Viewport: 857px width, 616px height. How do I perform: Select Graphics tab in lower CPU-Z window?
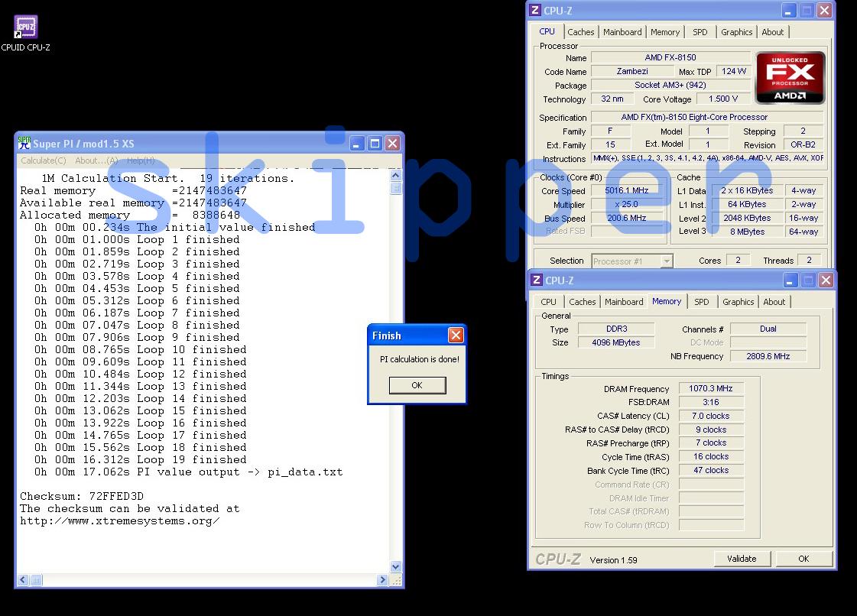(739, 302)
